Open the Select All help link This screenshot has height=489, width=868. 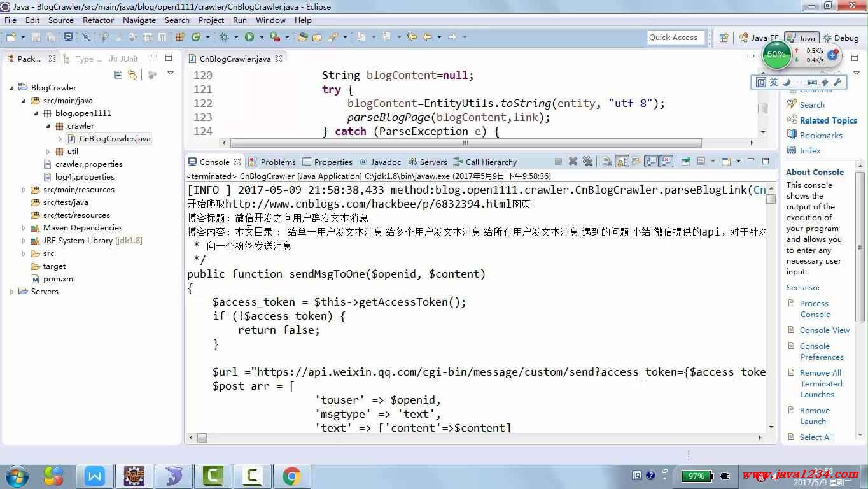816,437
